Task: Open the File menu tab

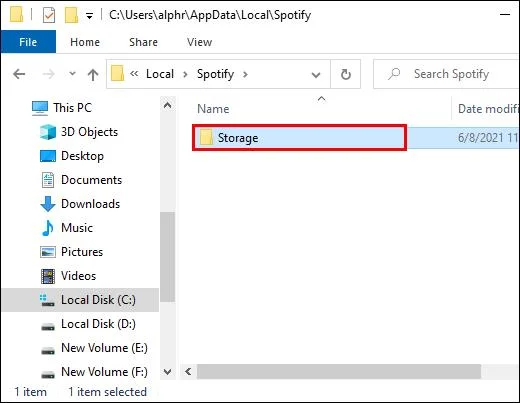Action: pyautogui.click(x=28, y=42)
